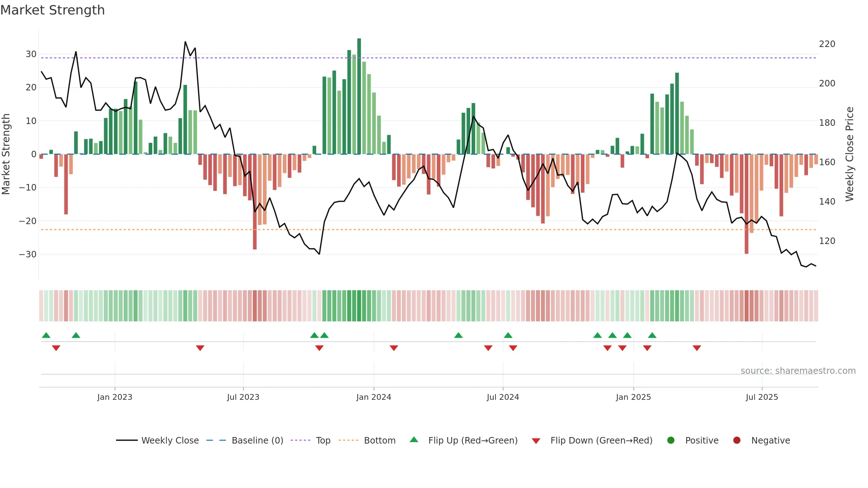Click the flip-down marker just before Jul 2024
This screenshot has height=488, width=868.
488,348
